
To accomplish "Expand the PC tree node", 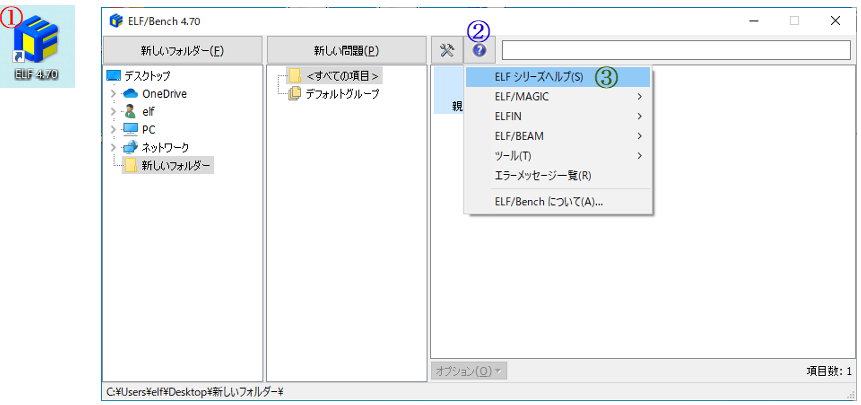I will point(113,130).
